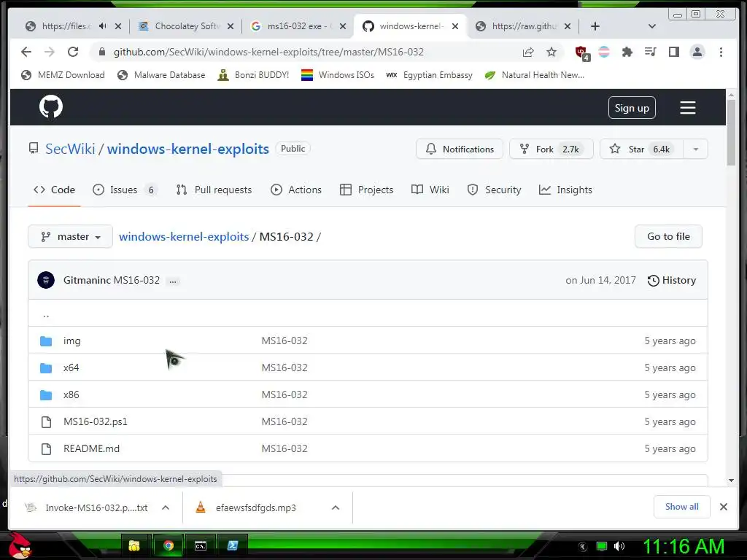
Task: Expand Invoke-MS16-032 download options
Action: (166, 507)
